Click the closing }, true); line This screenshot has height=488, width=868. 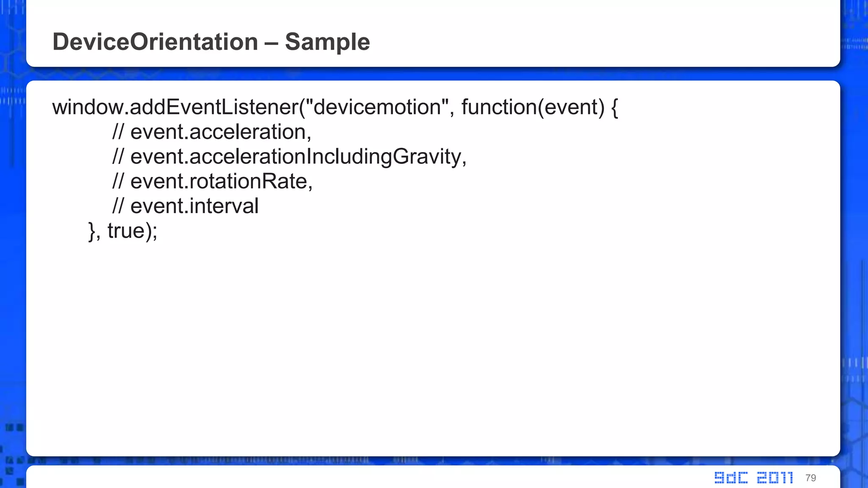123,231
